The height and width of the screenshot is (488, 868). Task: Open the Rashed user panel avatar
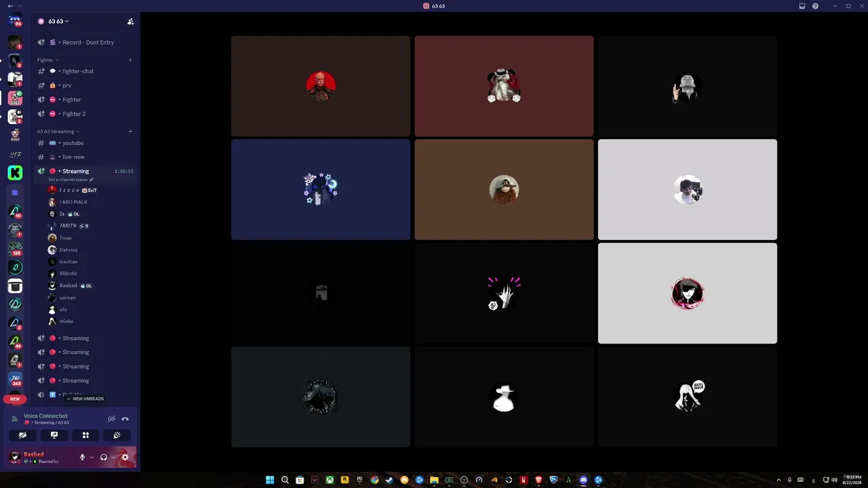pos(15,457)
